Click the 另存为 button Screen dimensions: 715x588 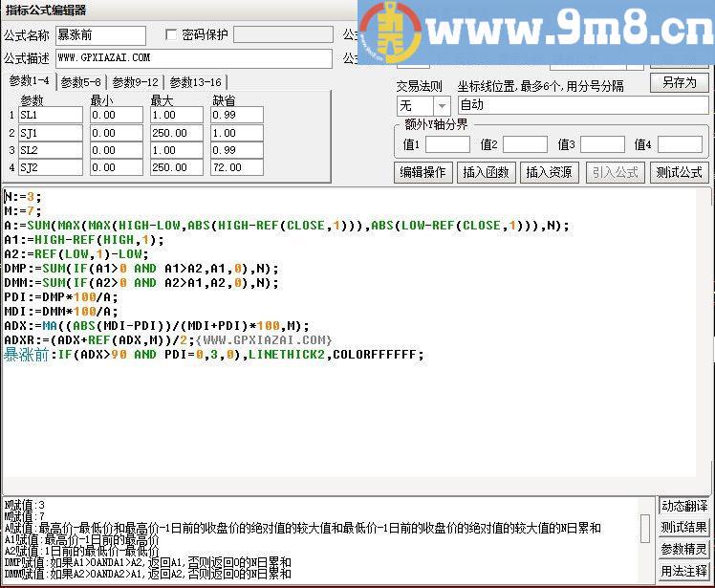coord(679,83)
